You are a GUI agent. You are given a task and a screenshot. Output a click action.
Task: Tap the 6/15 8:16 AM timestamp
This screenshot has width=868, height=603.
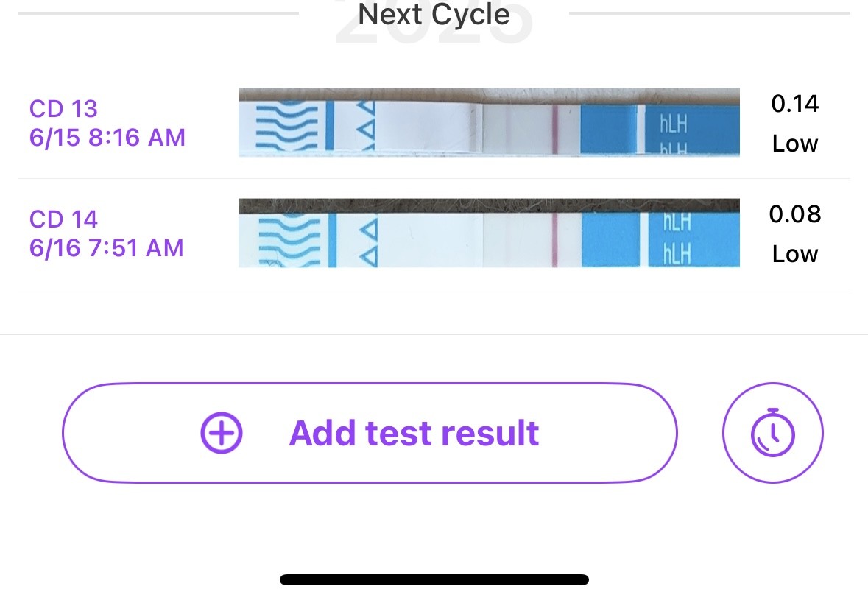[107, 138]
